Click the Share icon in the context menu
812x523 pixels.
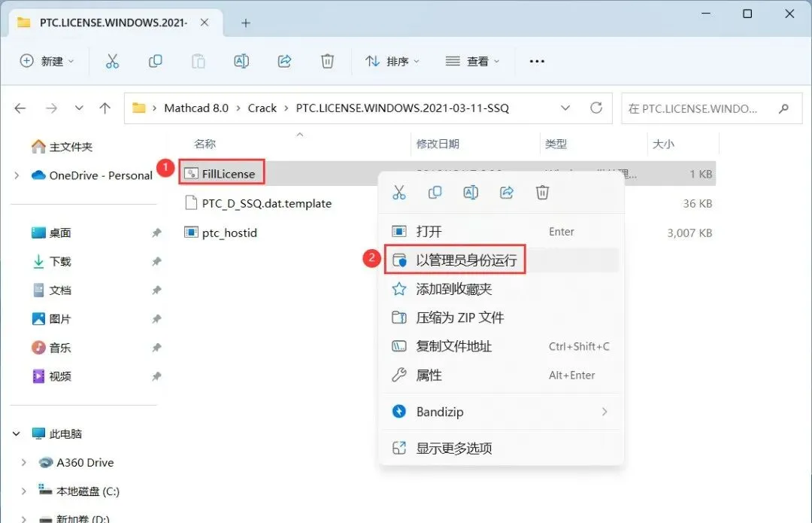[507, 193]
